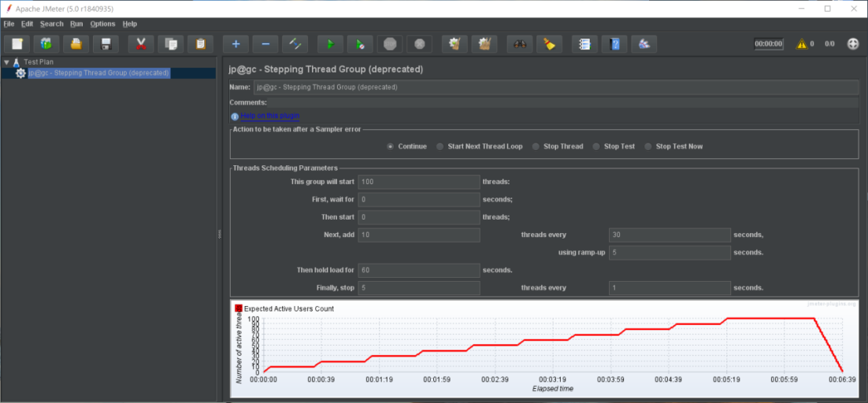Screen dimensions: 868x403
Task: Expand all with the plus icon
Action: pos(236,43)
